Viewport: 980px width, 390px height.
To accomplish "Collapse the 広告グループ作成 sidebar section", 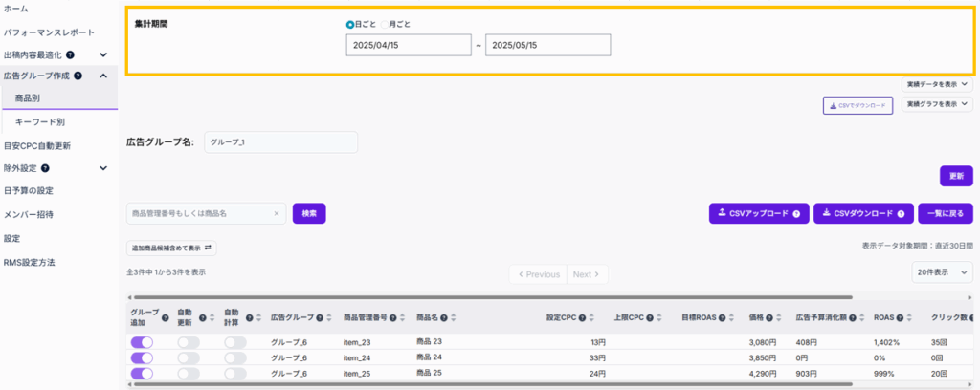I will click(103, 76).
